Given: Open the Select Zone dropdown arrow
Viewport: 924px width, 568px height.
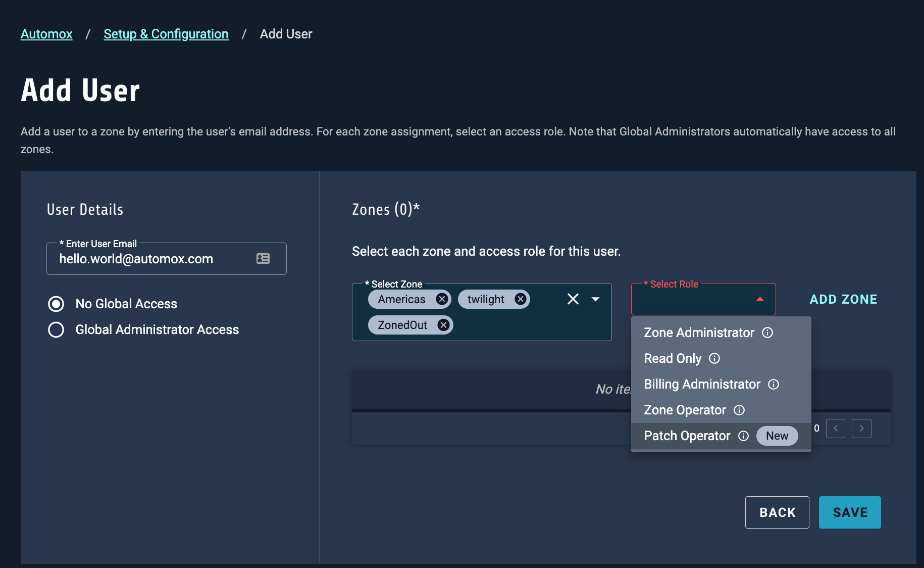Looking at the screenshot, I should coord(596,299).
